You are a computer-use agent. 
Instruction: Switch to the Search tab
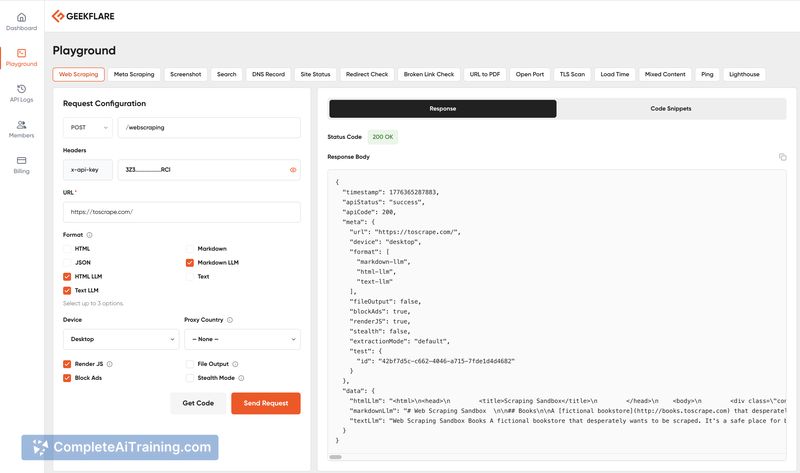pyautogui.click(x=227, y=74)
